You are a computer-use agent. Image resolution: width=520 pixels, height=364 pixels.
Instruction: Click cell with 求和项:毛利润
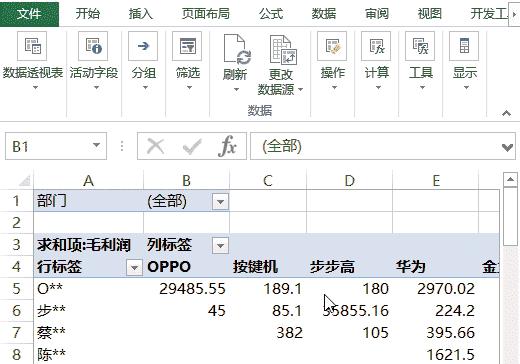[x=89, y=245]
